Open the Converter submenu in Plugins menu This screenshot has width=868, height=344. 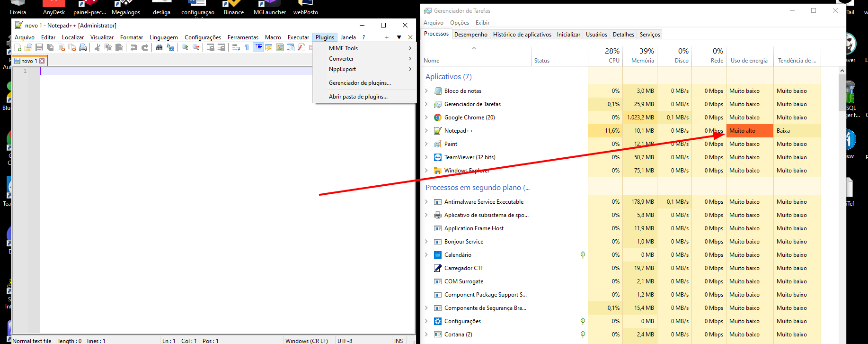pos(365,59)
